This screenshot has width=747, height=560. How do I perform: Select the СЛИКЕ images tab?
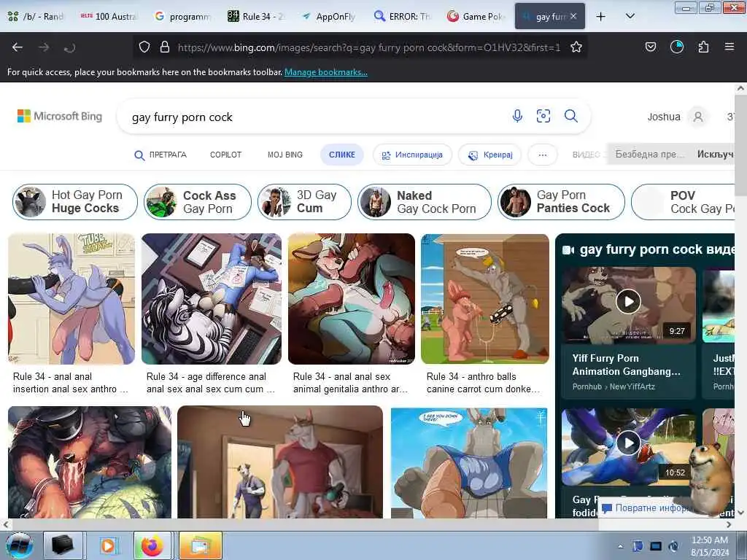pos(341,155)
